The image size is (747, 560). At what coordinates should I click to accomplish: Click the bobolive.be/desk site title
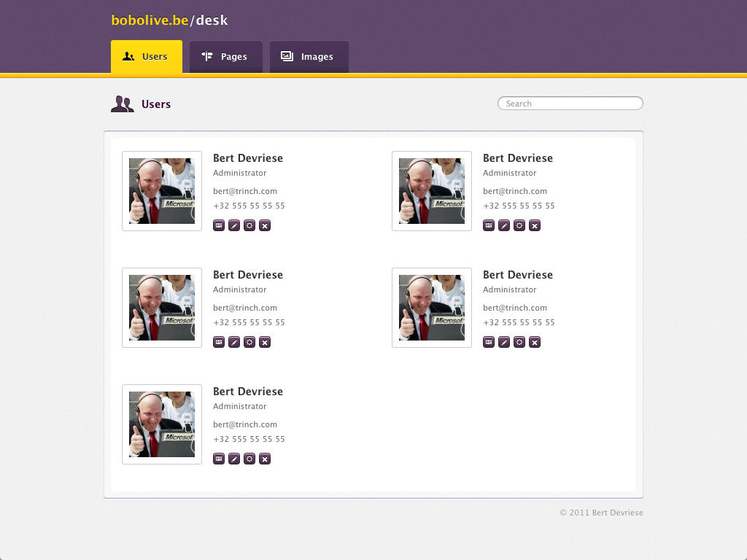(x=169, y=20)
